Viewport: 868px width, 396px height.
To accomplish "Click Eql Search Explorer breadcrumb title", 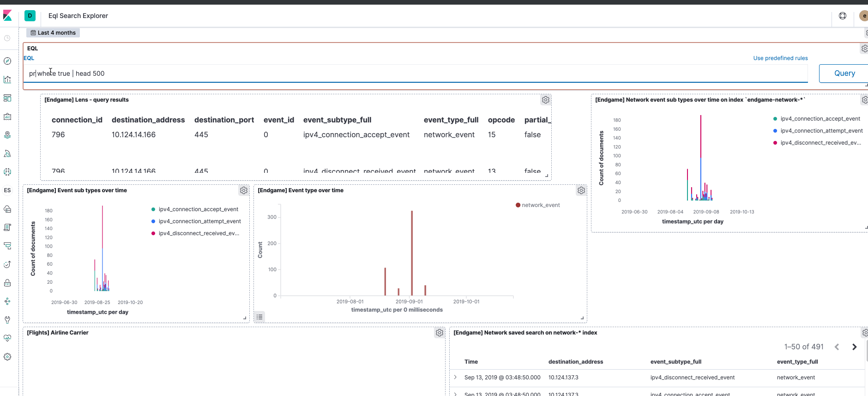I will click(78, 16).
